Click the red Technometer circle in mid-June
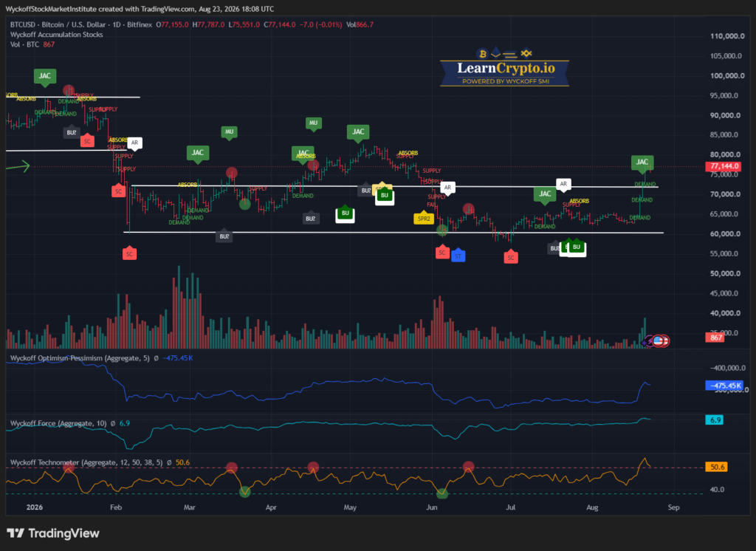 [468, 466]
